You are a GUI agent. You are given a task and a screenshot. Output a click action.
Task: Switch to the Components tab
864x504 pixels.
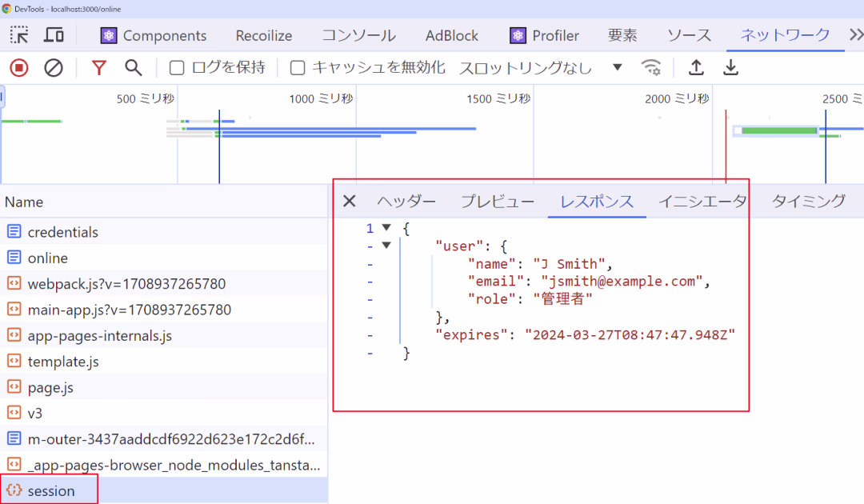[x=154, y=35]
